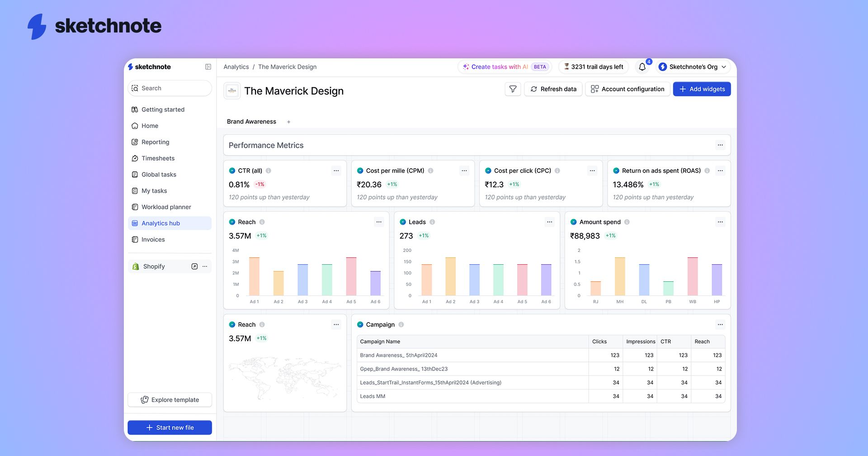Click the sketchnote sidebar logo
The width and height of the screenshot is (868, 456).
(149, 67)
